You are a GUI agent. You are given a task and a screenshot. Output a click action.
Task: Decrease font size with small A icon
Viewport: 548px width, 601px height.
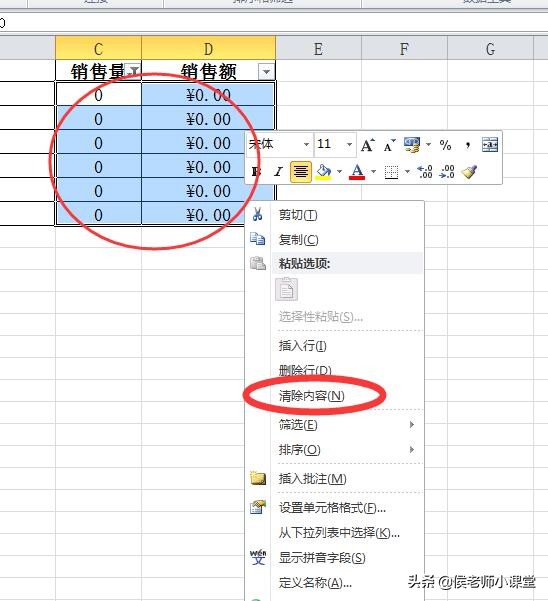pyautogui.click(x=389, y=145)
